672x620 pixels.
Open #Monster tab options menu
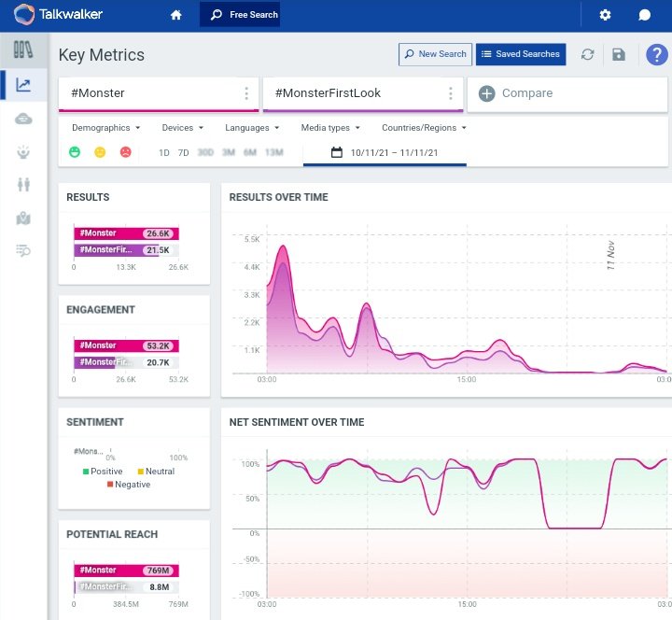pos(246,93)
